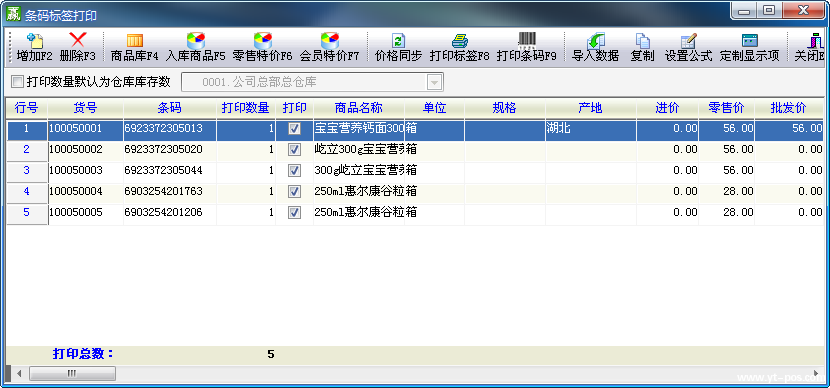Select row number 3
This screenshot has width=830, height=388.
[26, 170]
